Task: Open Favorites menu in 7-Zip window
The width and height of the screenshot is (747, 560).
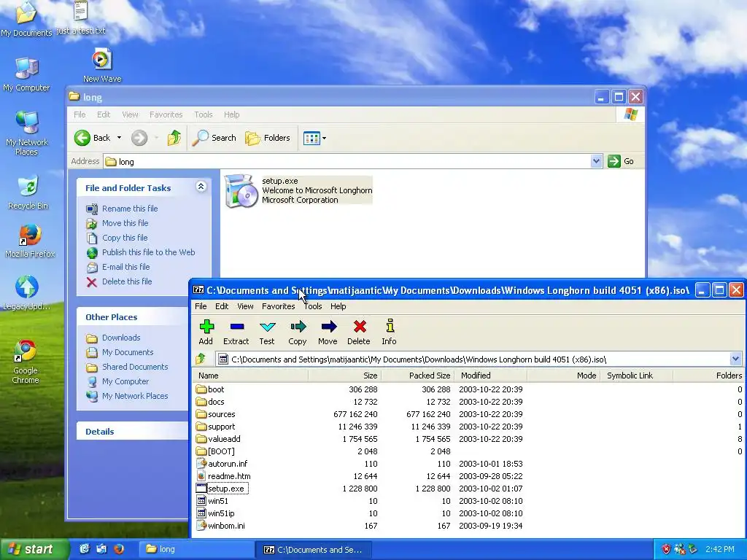Action: 278,306
